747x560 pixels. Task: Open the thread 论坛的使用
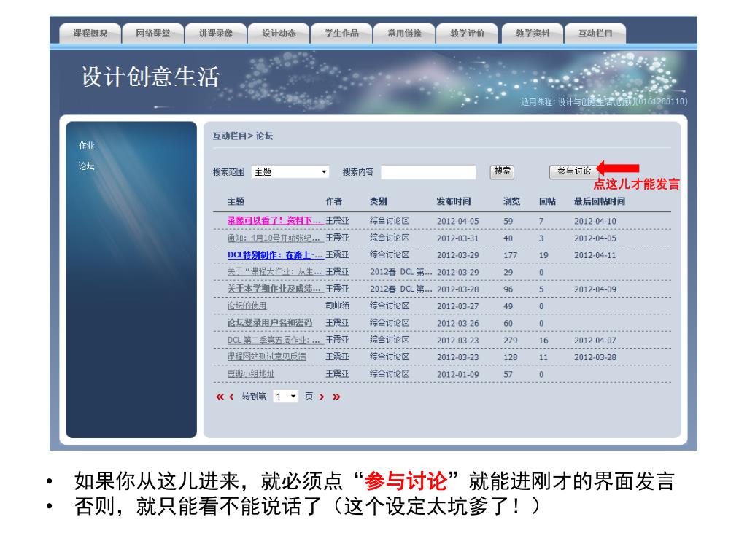click(247, 306)
